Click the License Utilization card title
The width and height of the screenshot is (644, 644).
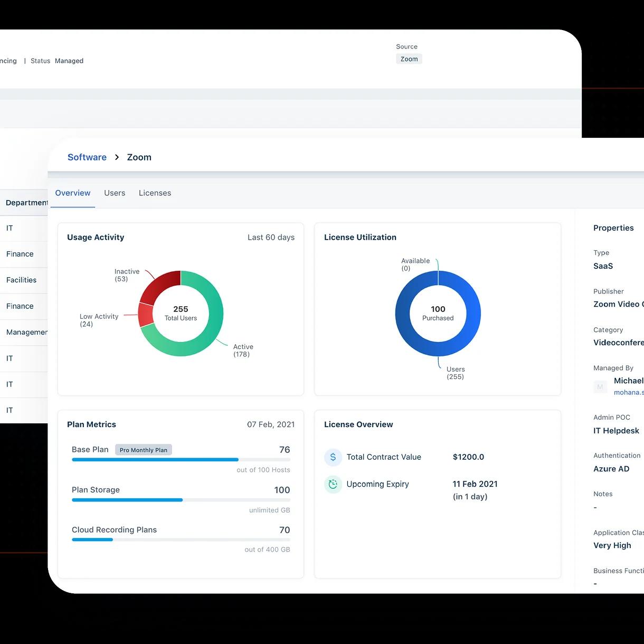pyautogui.click(x=360, y=238)
